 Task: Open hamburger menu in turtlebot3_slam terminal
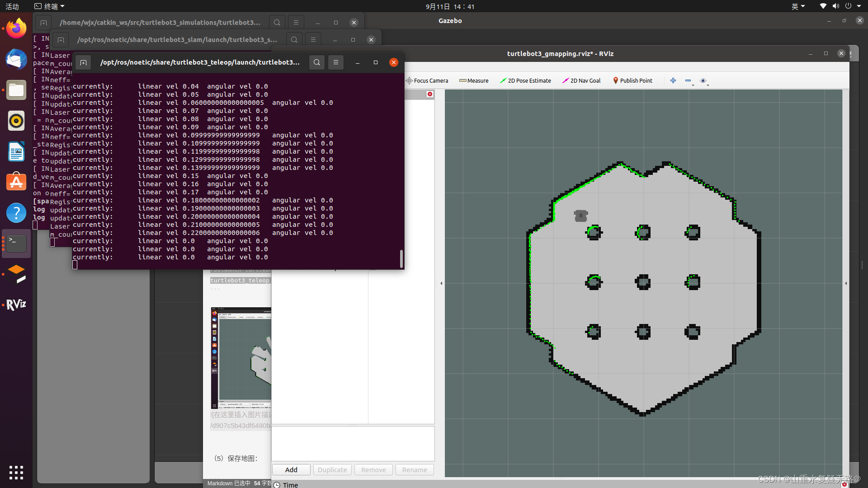click(313, 40)
